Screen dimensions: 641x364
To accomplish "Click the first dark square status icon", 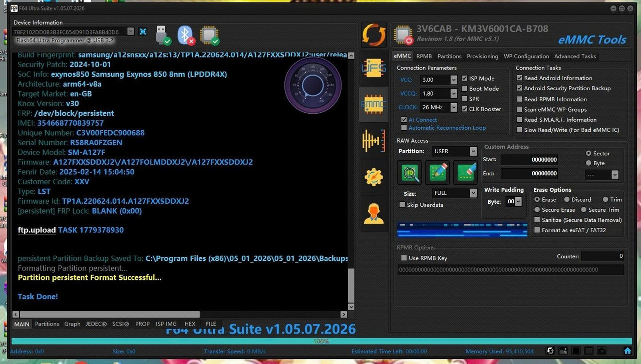I will tap(576, 351).
